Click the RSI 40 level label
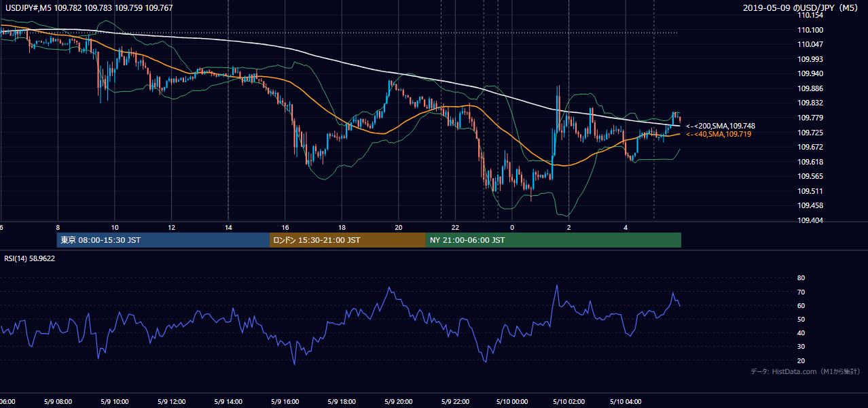868x408 pixels. point(801,333)
